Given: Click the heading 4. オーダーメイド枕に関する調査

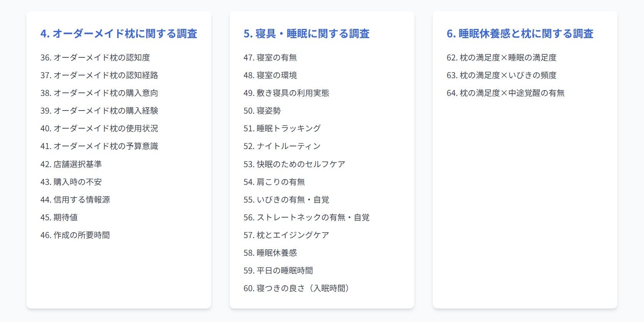Looking at the screenshot, I should (118, 34).
